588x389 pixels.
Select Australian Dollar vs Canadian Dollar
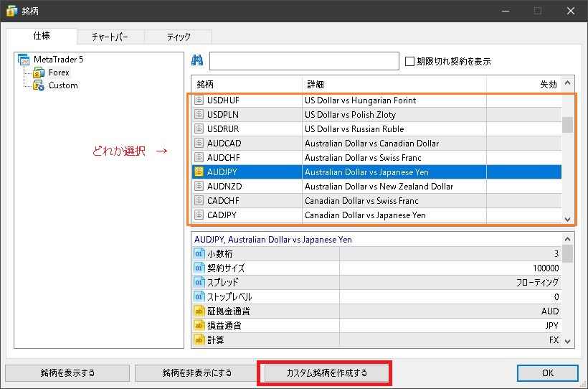[371, 143]
